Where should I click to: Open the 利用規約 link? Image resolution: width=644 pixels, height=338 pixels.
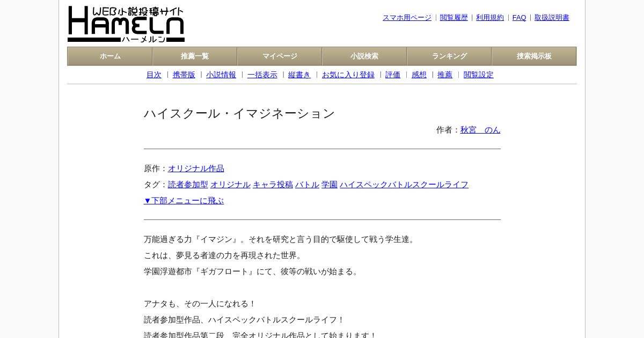pyautogui.click(x=490, y=18)
